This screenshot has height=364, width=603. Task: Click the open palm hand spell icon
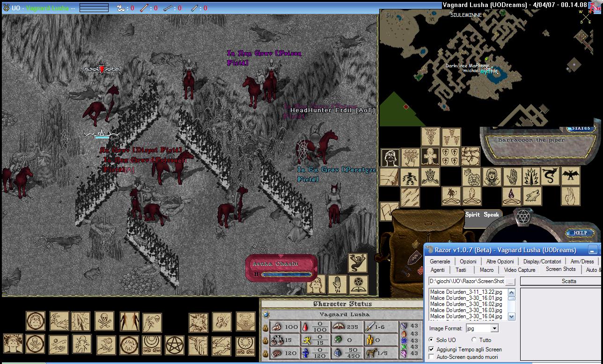513,177
